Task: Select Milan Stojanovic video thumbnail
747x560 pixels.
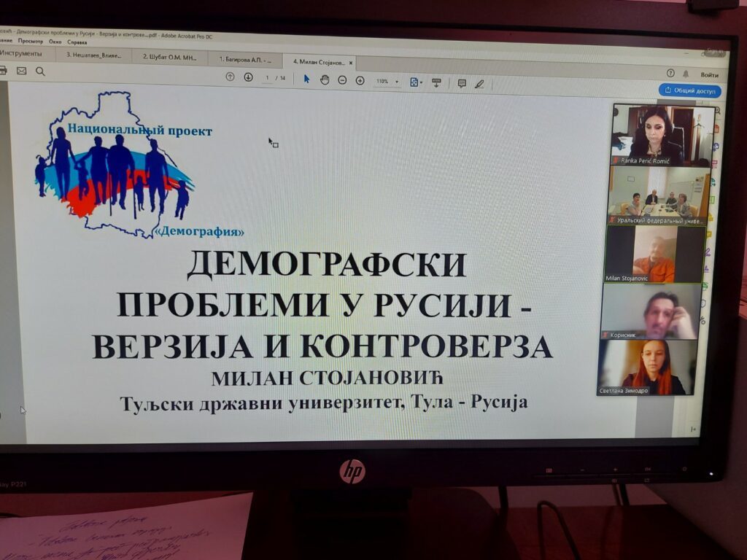Action: pyautogui.click(x=654, y=254)
